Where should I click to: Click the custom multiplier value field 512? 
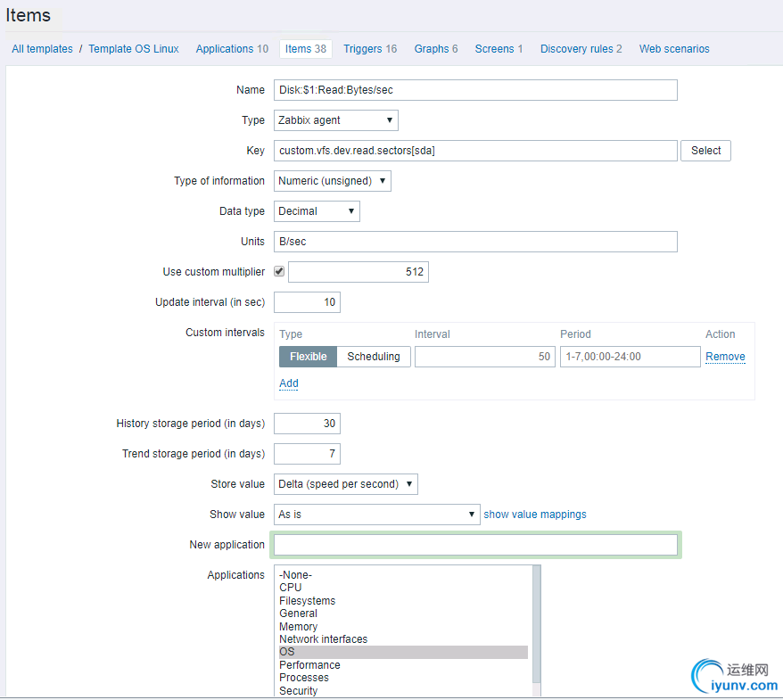(x=358, y=272)
